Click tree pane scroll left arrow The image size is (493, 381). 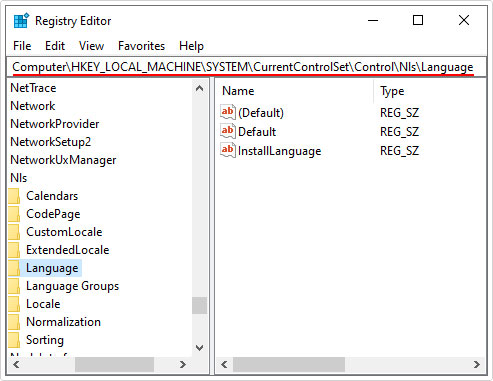coord(16,364)
